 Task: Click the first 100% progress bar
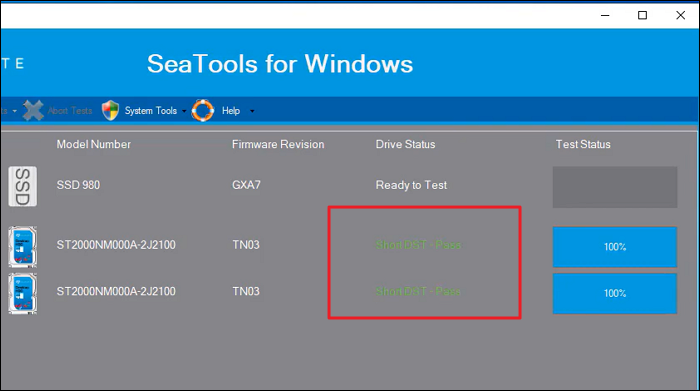pyautogui.click(x=615, y=247)
